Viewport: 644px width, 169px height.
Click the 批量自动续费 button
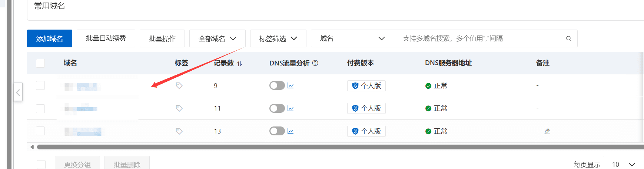(106, 38)
